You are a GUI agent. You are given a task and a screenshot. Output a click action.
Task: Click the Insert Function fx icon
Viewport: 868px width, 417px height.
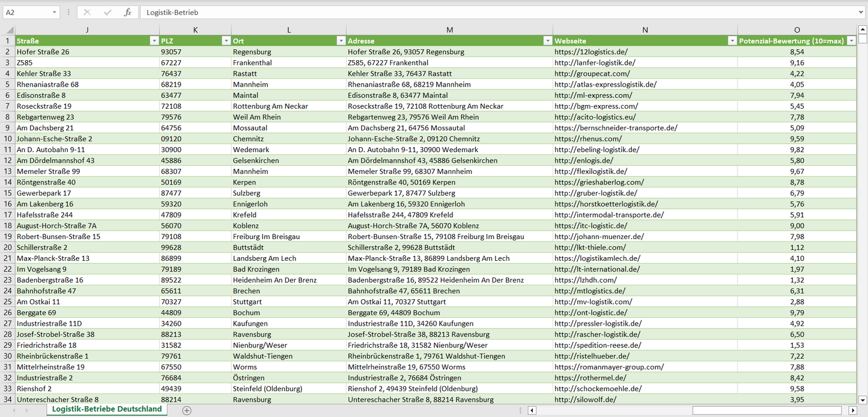pyautogui.click(x=127, y=12)
